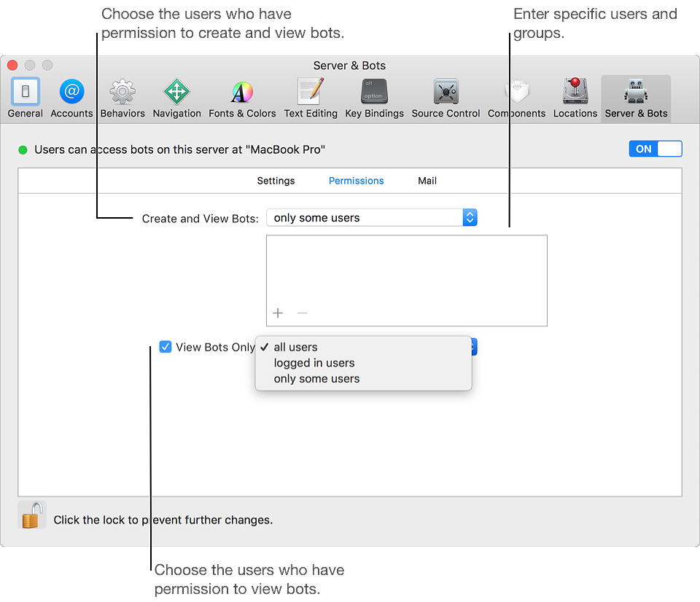Open the Text Editing pane

pyautogui.click(x=311, y=98)
